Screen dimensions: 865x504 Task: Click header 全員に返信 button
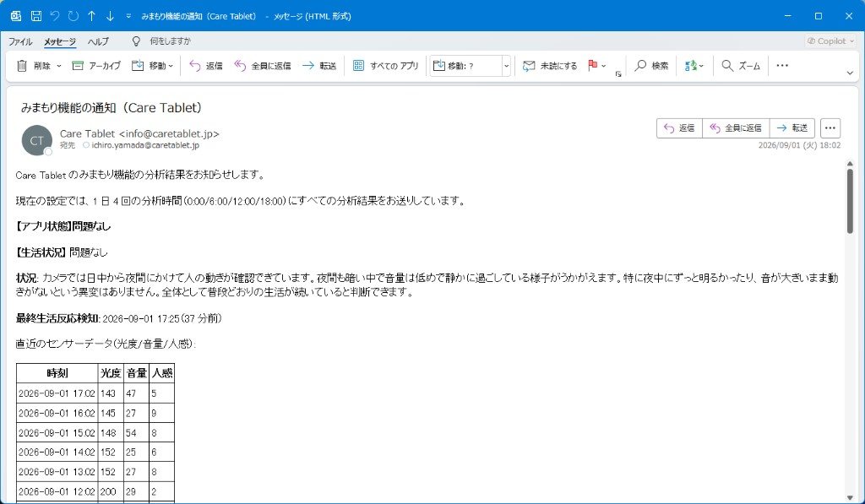coord(736,128)
